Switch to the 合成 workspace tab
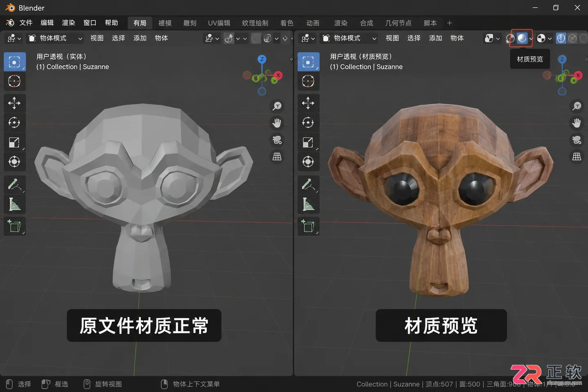The image size is (588, 392). (367, 23)
